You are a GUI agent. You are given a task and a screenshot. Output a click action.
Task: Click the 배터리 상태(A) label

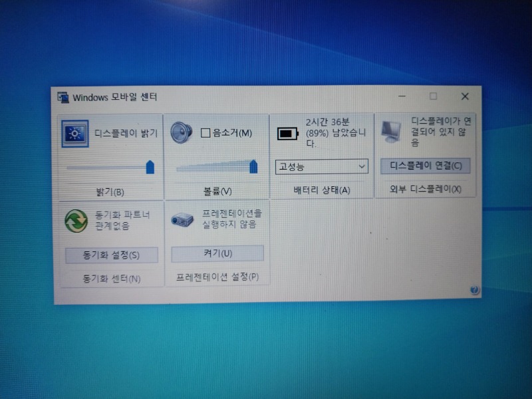(322, 190)
